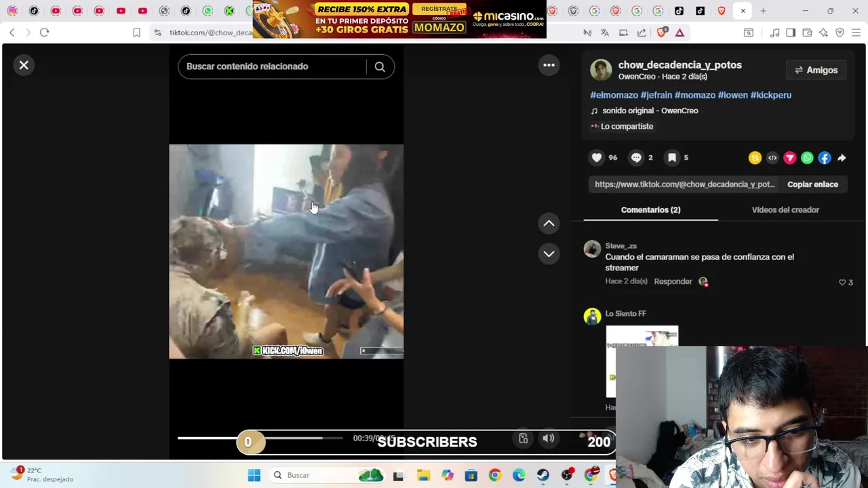The height and width of the screenshot is (488, 868).
Task: Like the video with the heart icon
Action: click(597, 157)
